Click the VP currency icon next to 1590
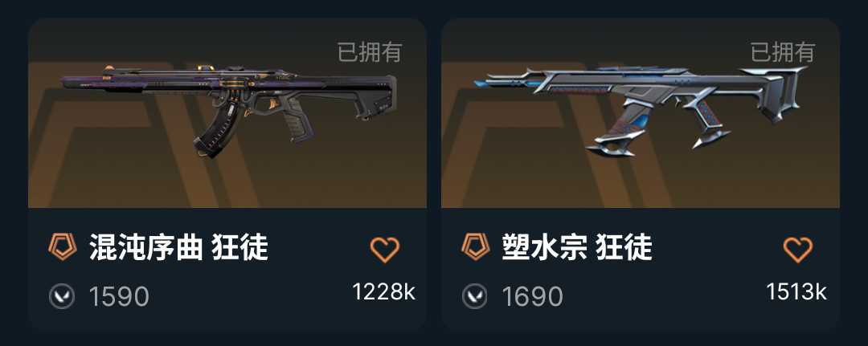 61,296
